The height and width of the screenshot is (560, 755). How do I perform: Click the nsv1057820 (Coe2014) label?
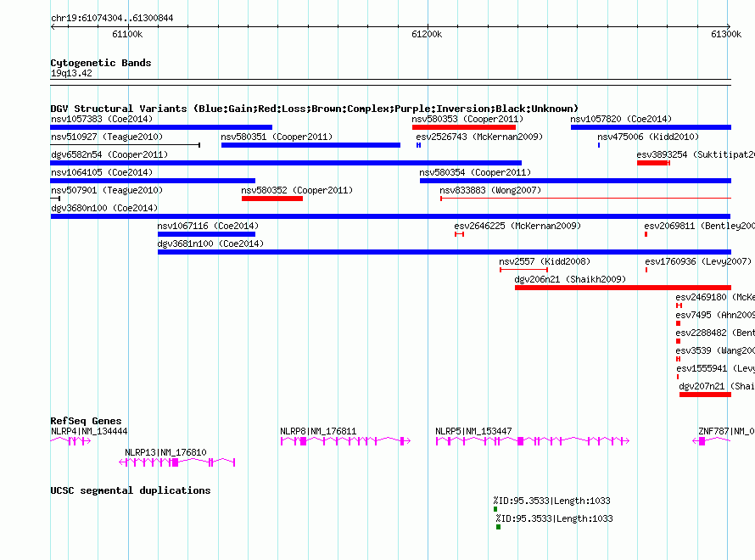(x=621, y=119)
